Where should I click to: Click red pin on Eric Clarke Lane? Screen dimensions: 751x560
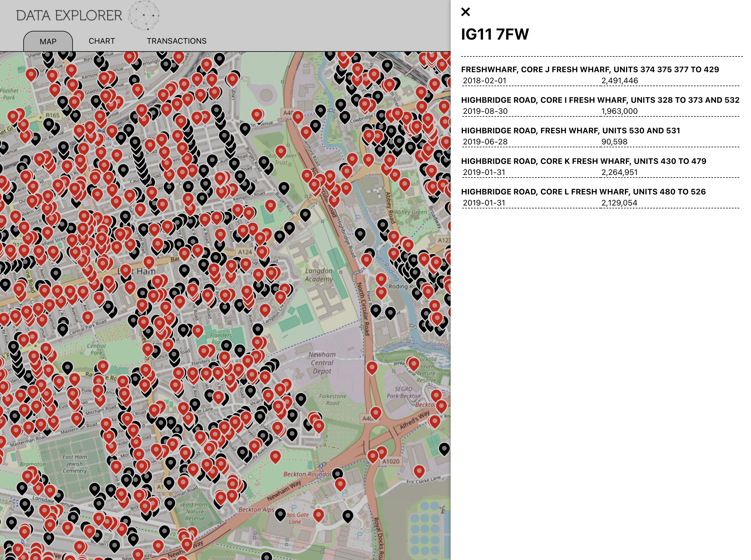click(x=419, y=471)
